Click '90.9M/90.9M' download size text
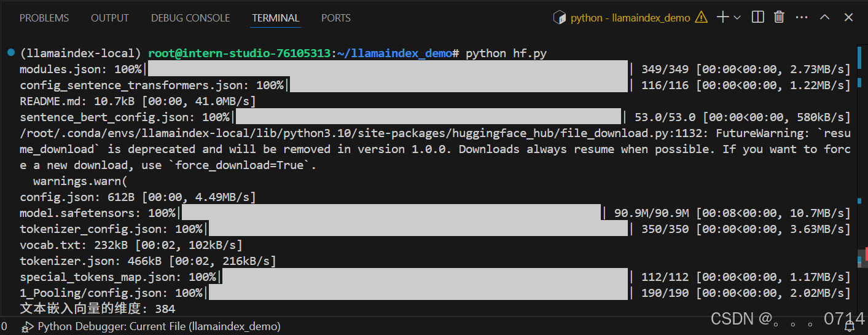868x335 pixels. [x=651, y=213]
